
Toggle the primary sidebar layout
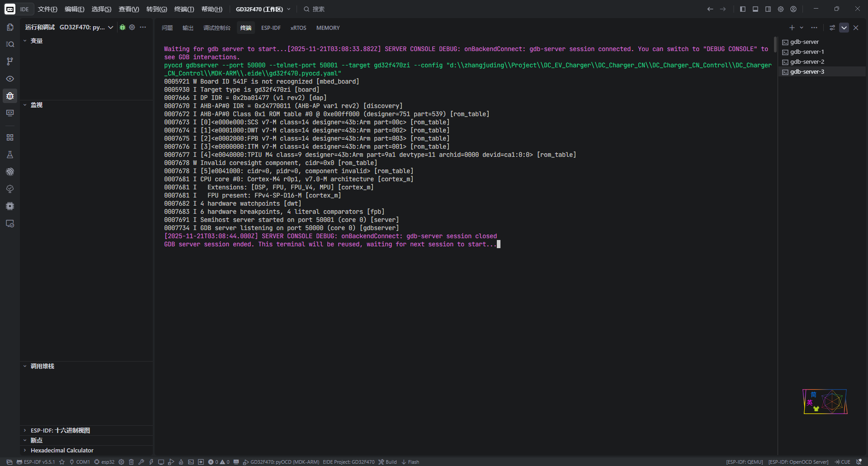(x=742, y=9)
